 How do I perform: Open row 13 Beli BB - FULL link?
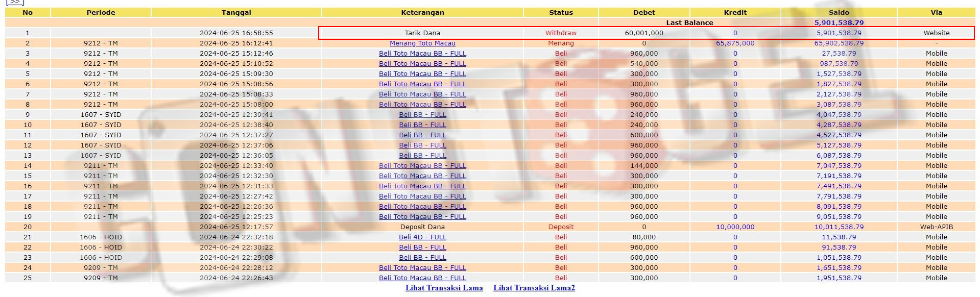coord(422,156)
